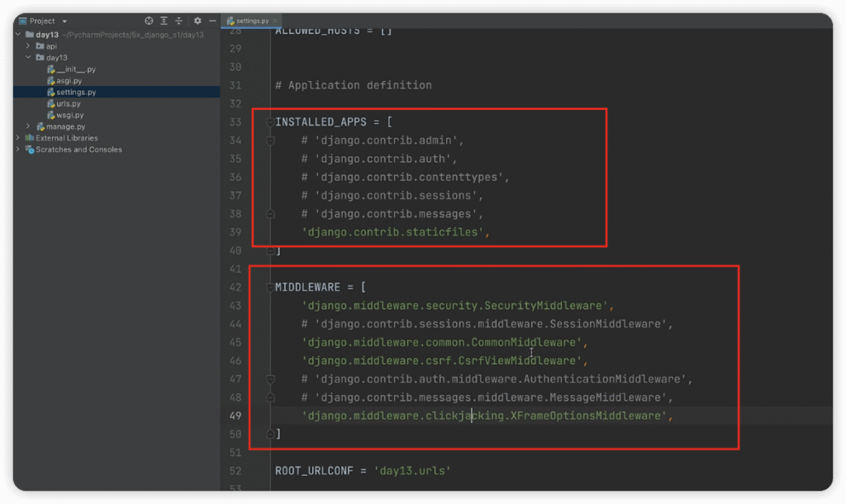Click the Select Opened File locate icon
The height and width of the screenshot is (504, 846).
[149, 21]
